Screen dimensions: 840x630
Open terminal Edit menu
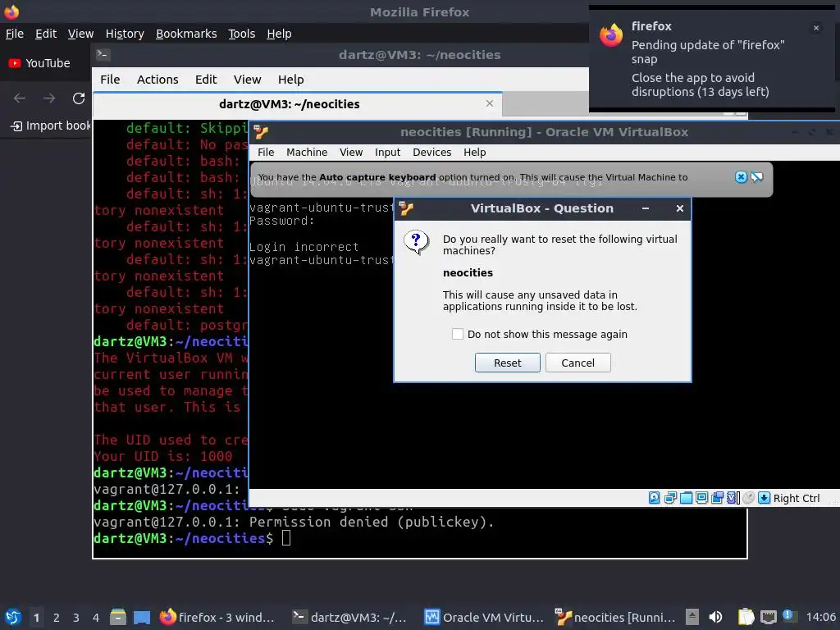click(206, 80)
